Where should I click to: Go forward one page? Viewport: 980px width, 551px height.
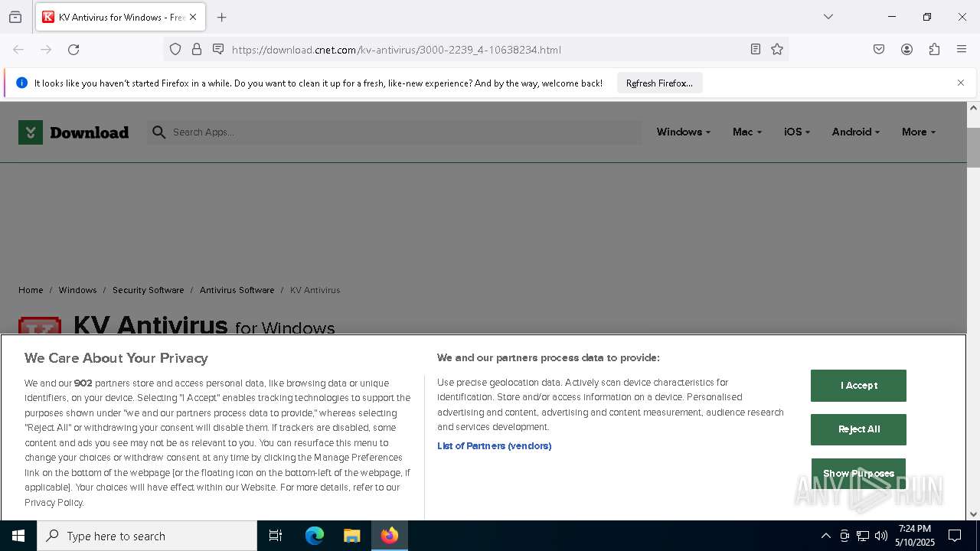[x=46, y=50]
